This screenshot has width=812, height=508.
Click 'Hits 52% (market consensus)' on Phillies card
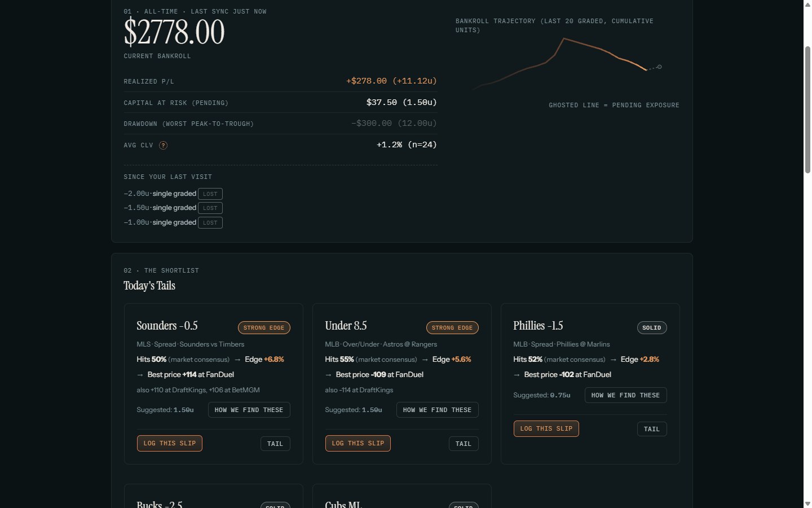[x=559, y=359]
